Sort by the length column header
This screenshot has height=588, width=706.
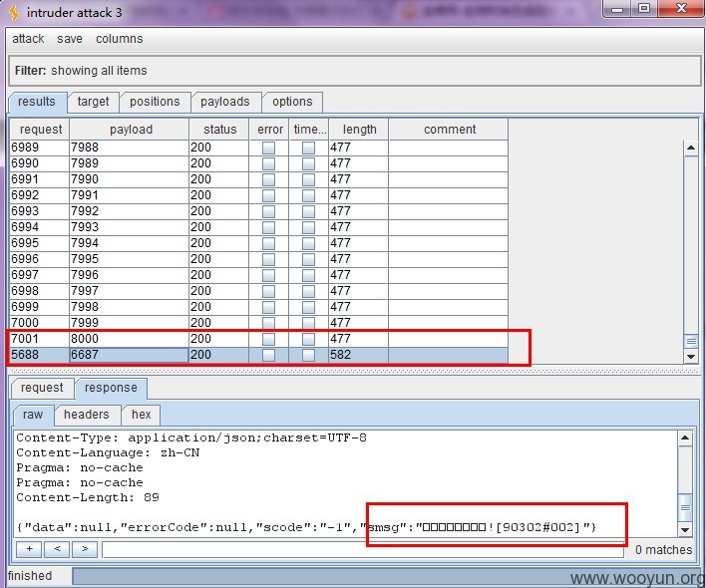(x=358, y=130)
